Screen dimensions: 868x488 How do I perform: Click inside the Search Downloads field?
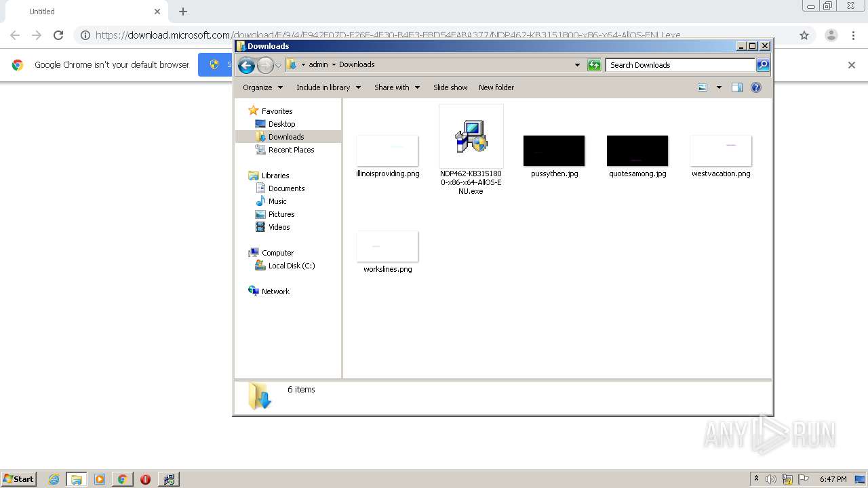click(680, 65)
